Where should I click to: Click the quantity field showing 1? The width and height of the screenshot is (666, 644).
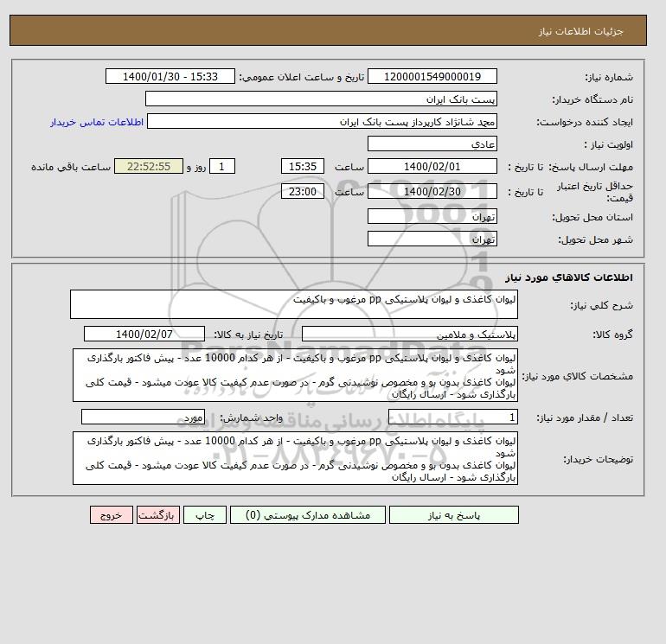point(452,417)
